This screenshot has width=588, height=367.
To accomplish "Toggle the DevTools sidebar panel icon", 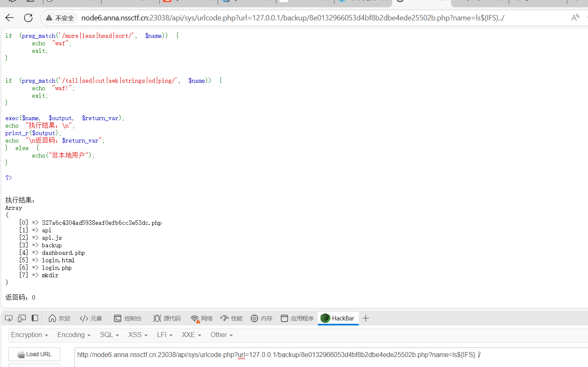I will click(x=35, y=318).
